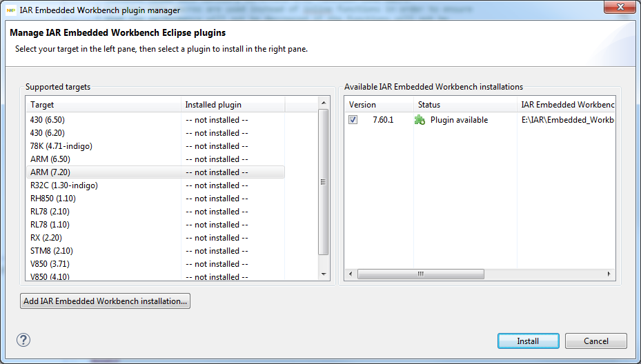Click Add IAR Embedded Workbench installation button

(x=105, y=301)
